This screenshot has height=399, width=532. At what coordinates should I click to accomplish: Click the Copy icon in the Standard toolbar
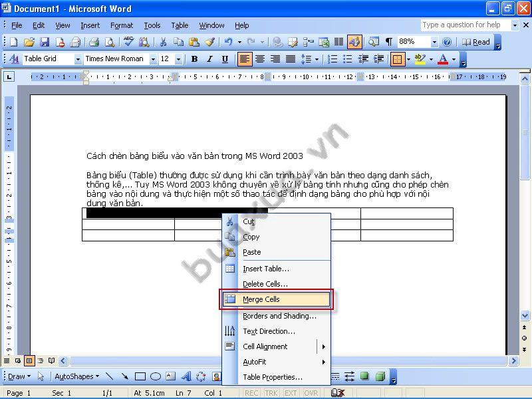[178, 42]
